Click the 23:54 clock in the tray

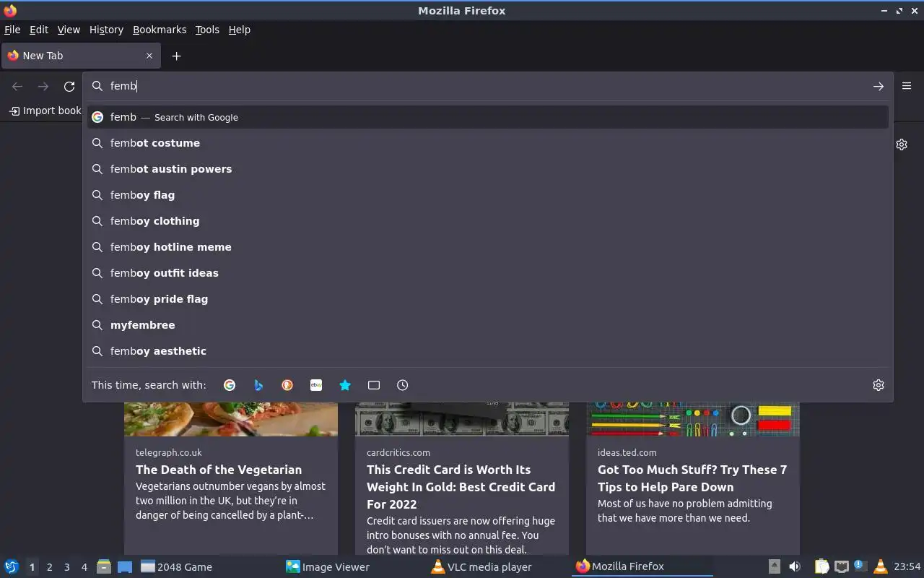pos(907,566)
